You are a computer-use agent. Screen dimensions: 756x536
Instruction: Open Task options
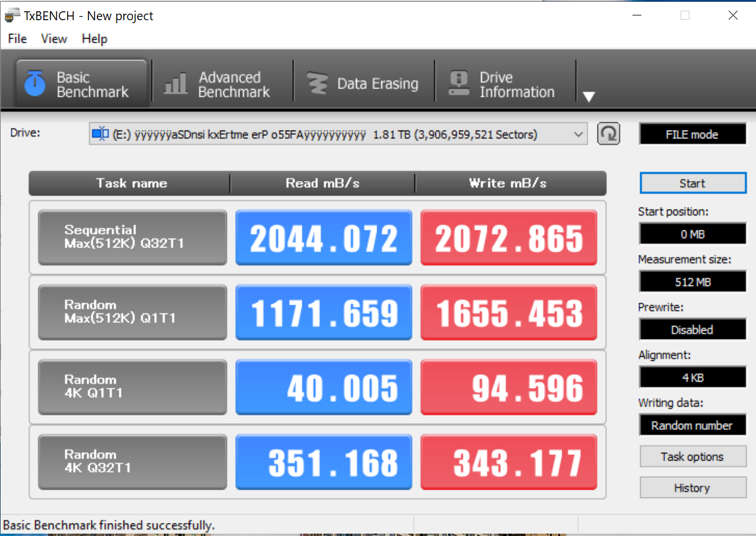pos(692,456)
